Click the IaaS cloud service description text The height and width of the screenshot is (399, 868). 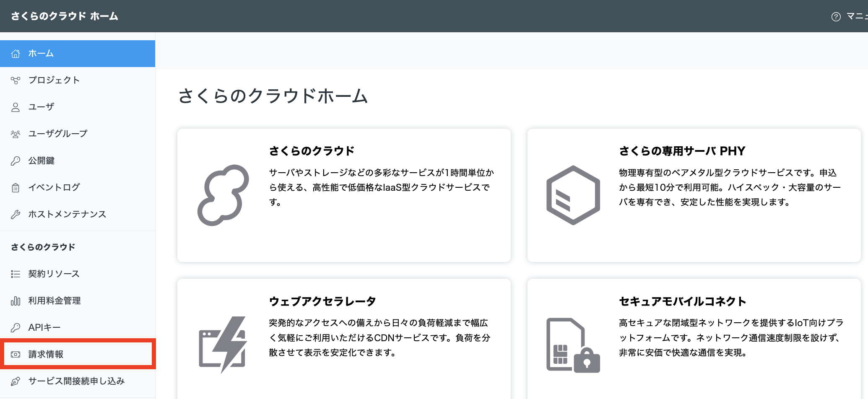pos(382,187)
